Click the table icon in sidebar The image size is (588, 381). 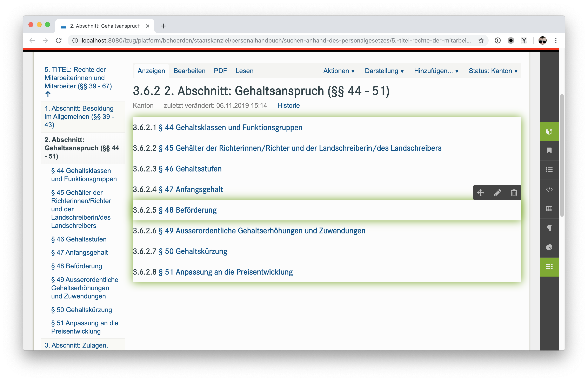pos(549,209)
